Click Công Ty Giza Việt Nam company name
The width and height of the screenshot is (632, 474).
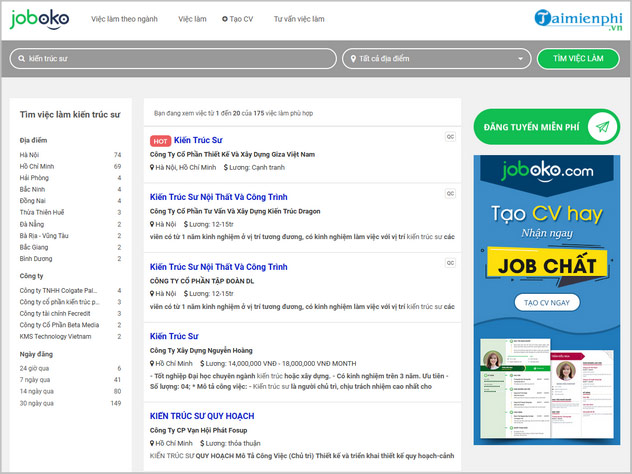coord(232,154)
